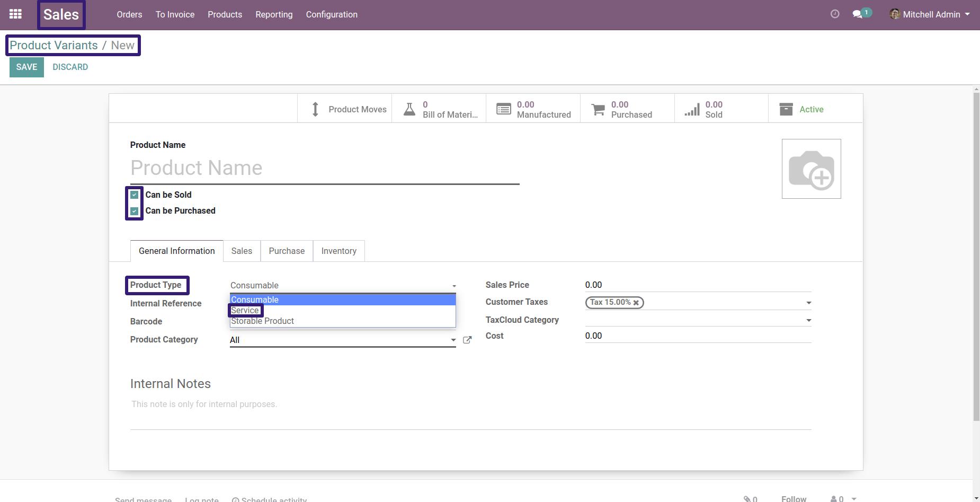This screenshot has height=502, width=980.
Task: Click Follow button
Action: 794,499
